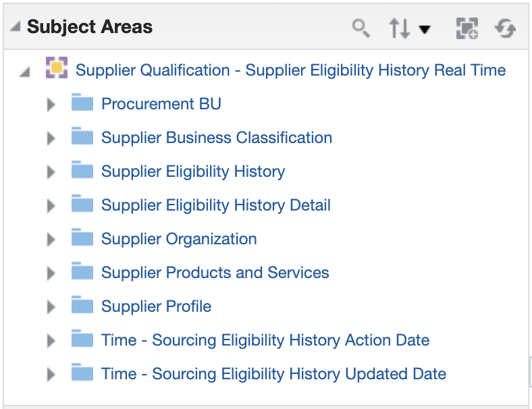Viewport: 532px width, 409px height.
Task: Expand Time - Sourcing Eligibility History Updated Date
Action: (x=51, y=375)
